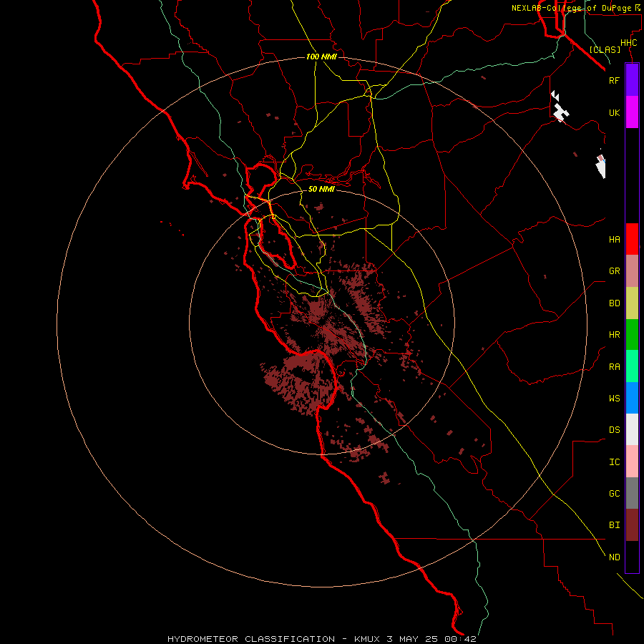Select the yellow BD legend swatch
644x644 pixels.
point(632,303)
